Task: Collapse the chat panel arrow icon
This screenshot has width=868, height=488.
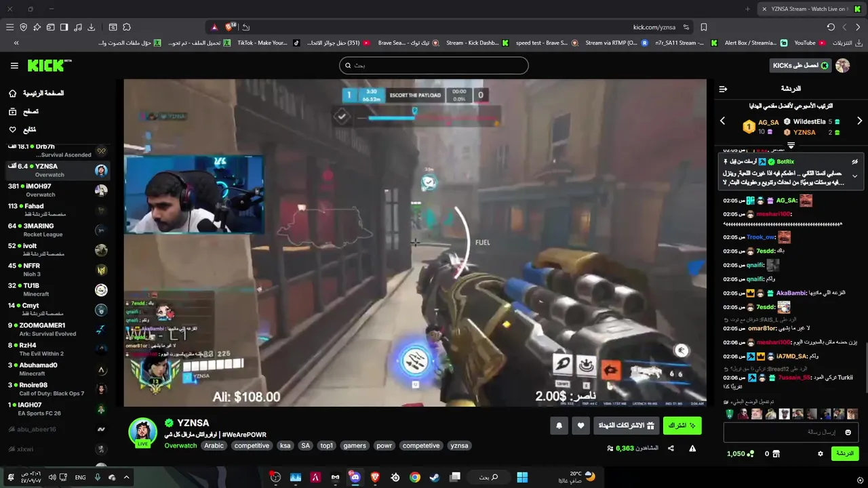Action: [x=723, y=89]
